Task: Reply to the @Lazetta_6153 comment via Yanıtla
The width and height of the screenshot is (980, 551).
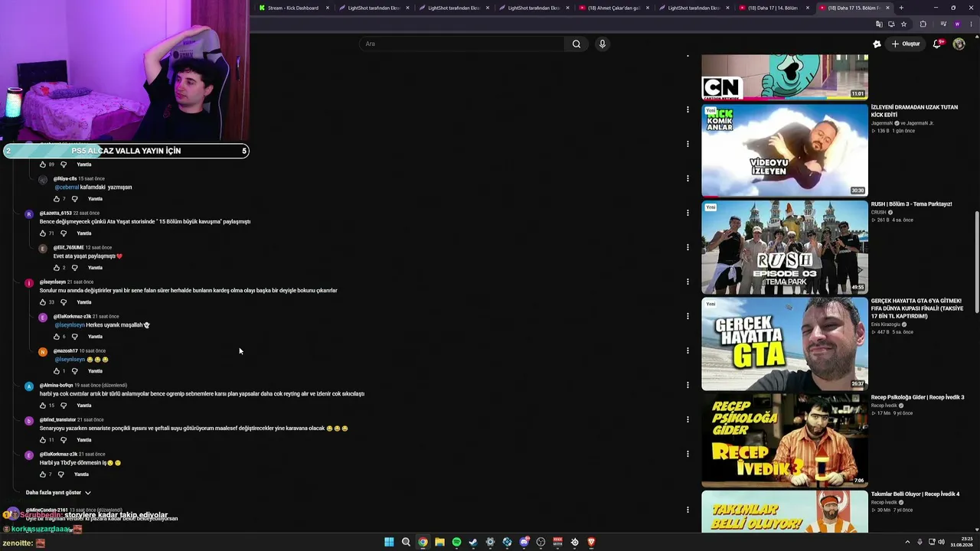Action: click(84, 233)
